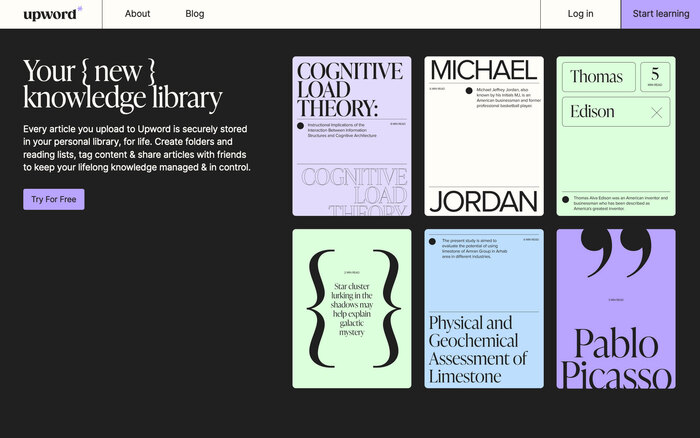This screenshot has width=700, height=438.
Task: Click the 'present study' text on blue card
Action: tap(475, 249)
